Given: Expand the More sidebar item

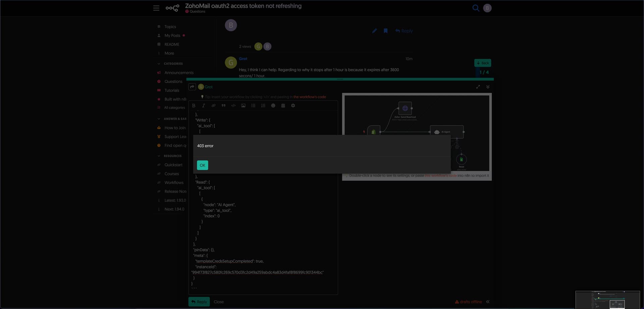Looking at the screenshot, I should (169, 53).
